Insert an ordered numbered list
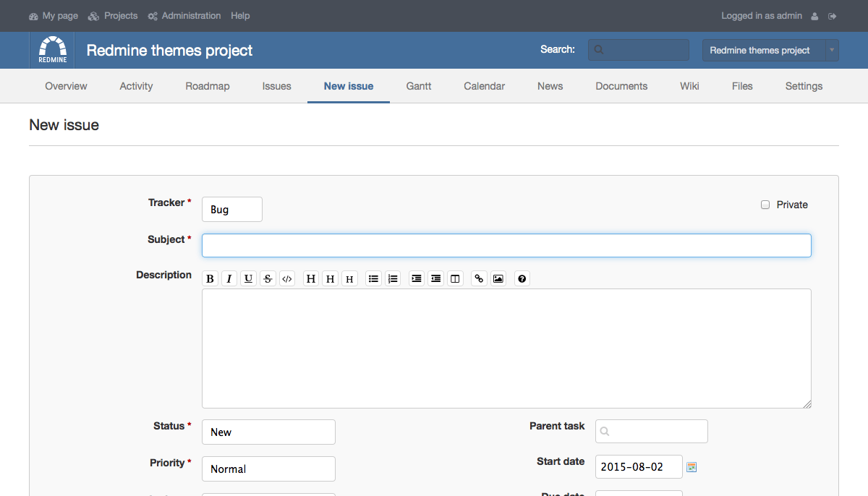The image size is (868, 496). click(393, 278)
